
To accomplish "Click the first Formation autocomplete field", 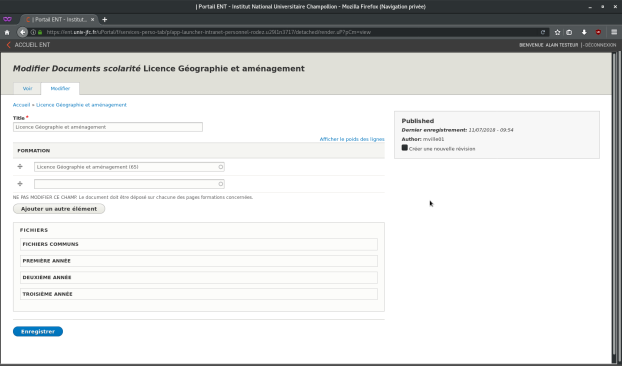I will [x=129, y=167].
